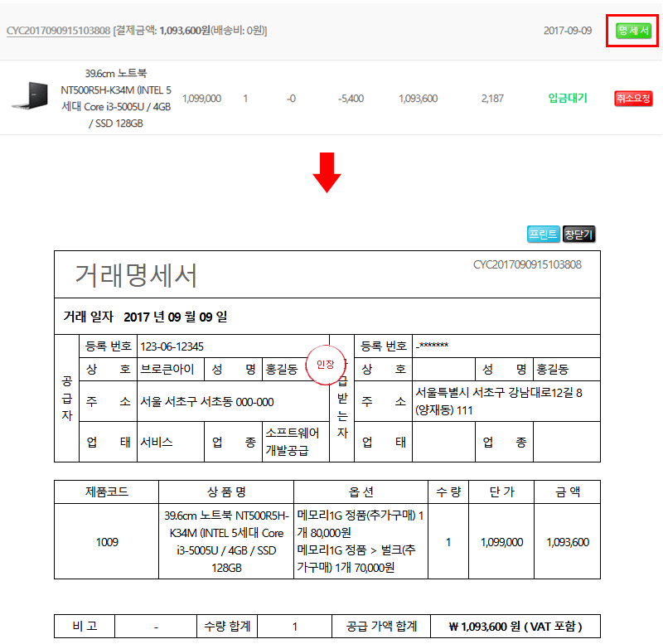
Task: Click the red 취소요청 cancel button
Action: 633,99
